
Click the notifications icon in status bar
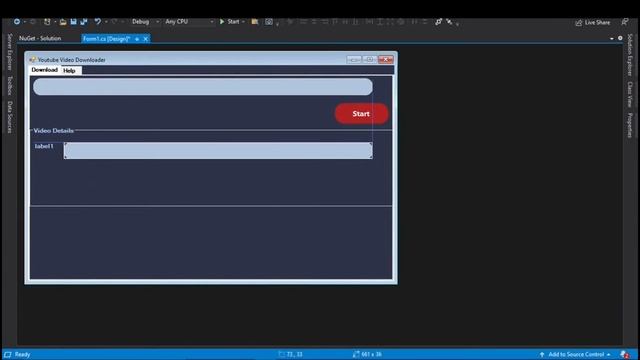(x=625, y=354)
